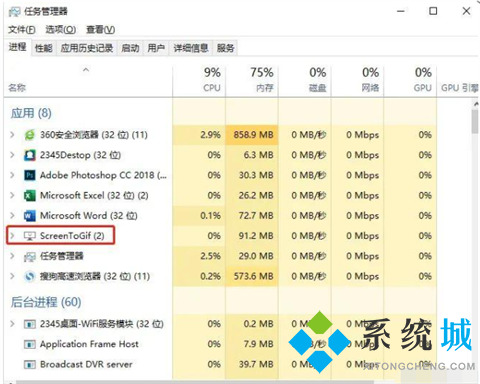Switch to the 服务 tab
This screenshot has height=384, width=480.
tap(225, 48)
